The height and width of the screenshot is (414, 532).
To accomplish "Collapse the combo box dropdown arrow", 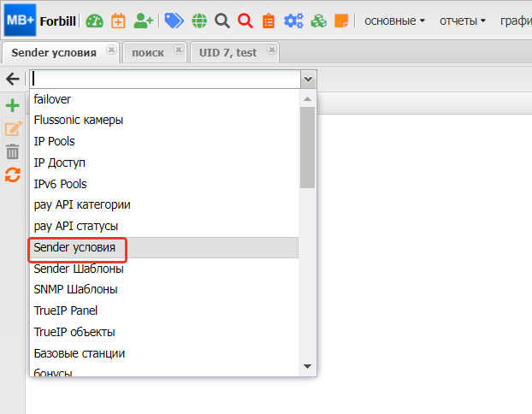I will pyautogui.click(x=308, y=79).
